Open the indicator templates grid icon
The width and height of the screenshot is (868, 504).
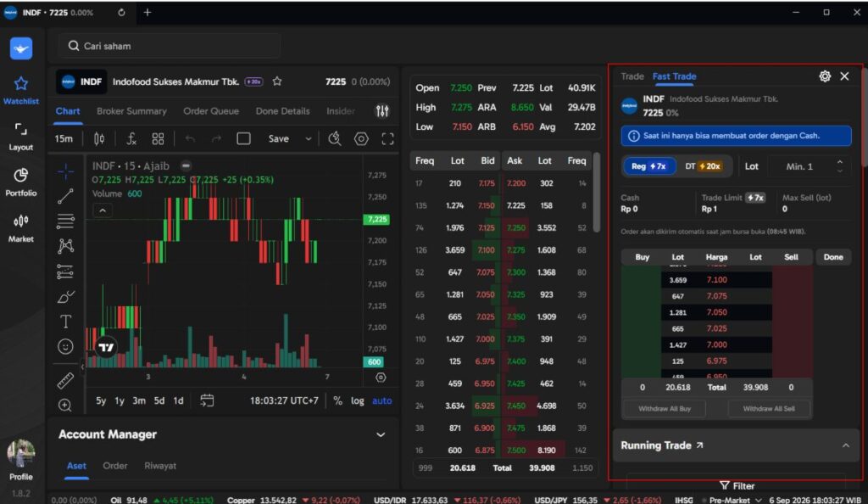click(159, 139)
